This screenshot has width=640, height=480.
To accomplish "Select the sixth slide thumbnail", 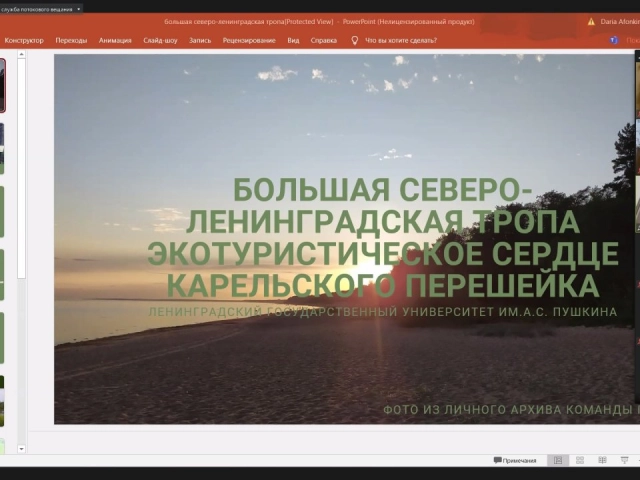I will pos(2,401).
